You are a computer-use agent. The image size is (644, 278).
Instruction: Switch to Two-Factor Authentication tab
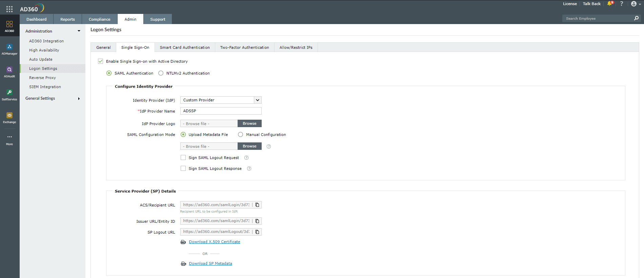[x=245, y=47]
